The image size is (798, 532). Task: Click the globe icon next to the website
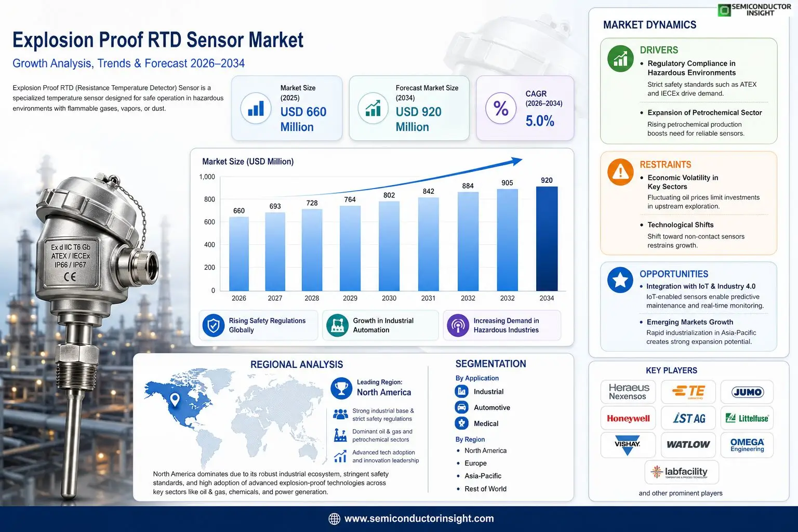click(335, 519)
